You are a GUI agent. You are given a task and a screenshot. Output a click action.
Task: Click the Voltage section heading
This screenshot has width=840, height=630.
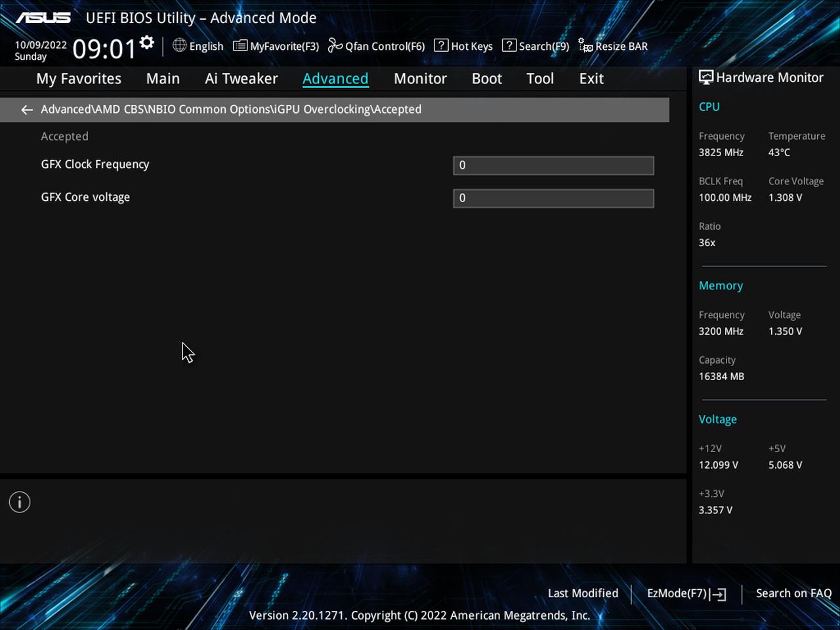pyautogui.click(x=717, y=419)
